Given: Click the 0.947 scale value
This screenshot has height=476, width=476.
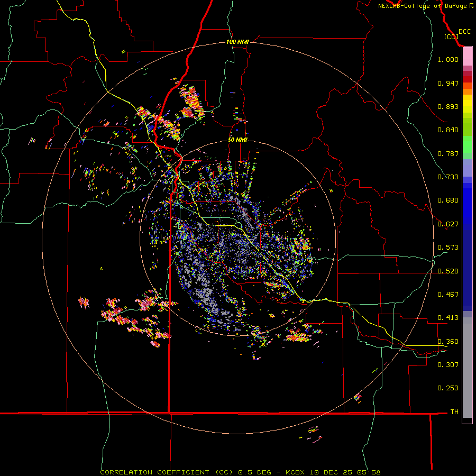Looking at the screenshot, I should [448, 83].
